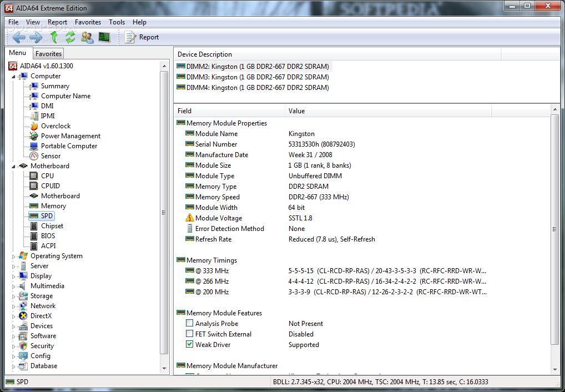
Task: Click the CPU chip icon
Action: point(33,175)
